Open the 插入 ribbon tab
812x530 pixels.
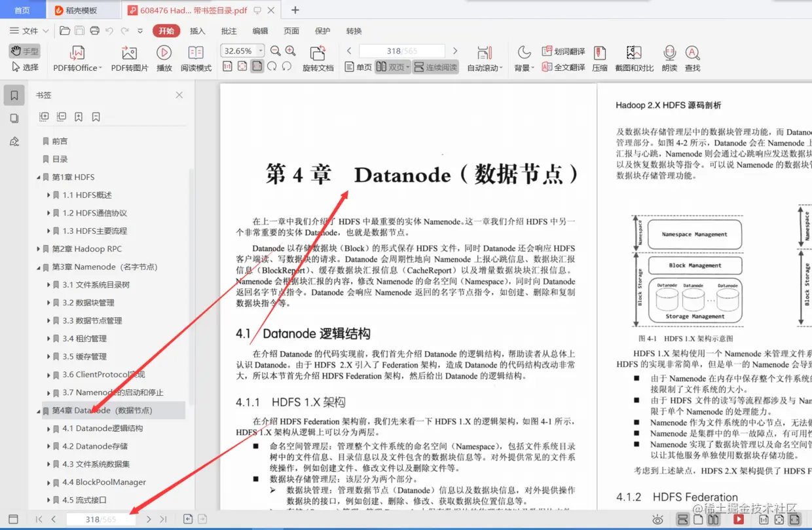pyautogui.click(x=197, y=31)
